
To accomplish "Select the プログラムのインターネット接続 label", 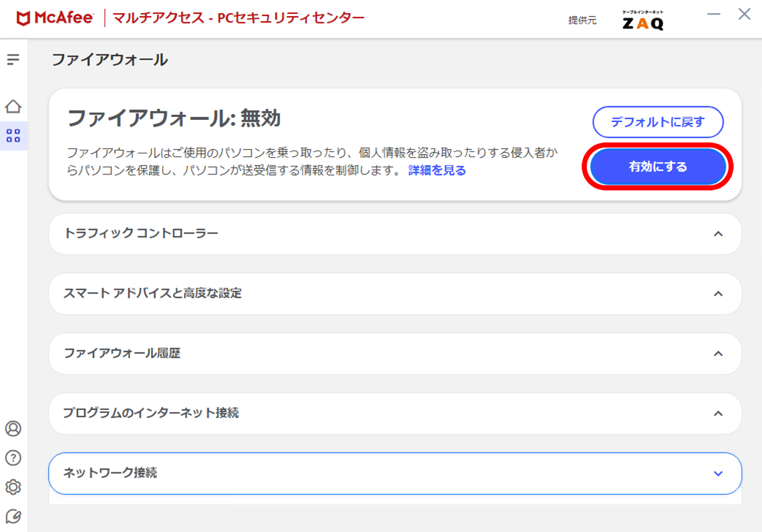I will point(151,413).
